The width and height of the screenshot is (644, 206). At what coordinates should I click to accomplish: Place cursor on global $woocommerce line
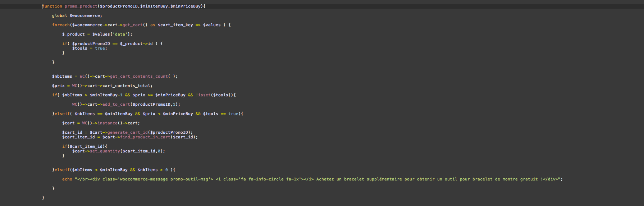click(x=77, y=15)
